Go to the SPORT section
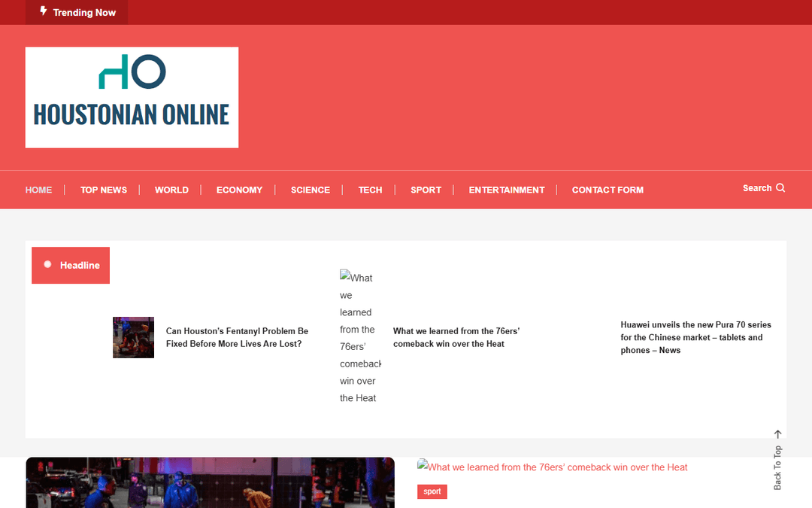 point(426,190)
